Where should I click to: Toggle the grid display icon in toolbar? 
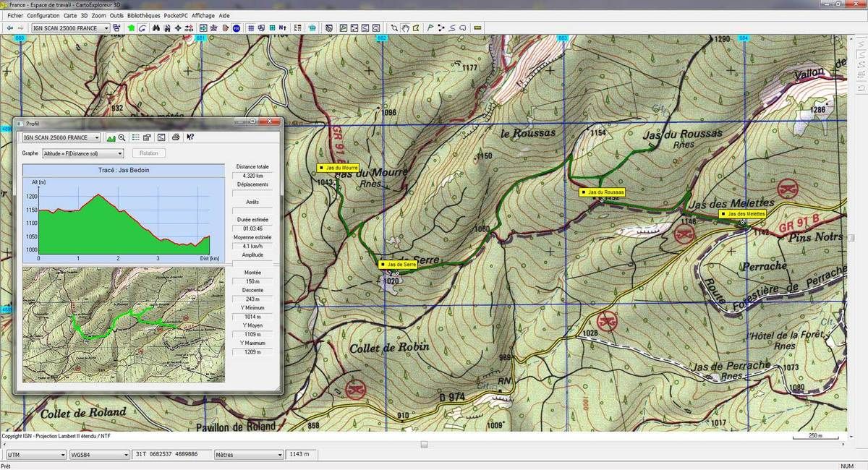pyautogui.click(x=251, y=28)
